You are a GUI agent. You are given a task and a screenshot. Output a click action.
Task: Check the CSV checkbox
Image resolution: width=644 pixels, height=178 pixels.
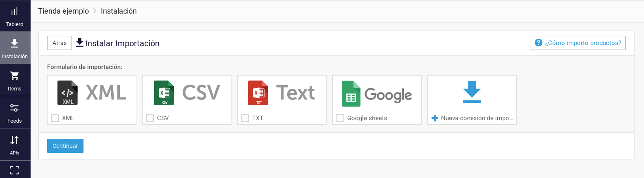click(x=150, y=118)
